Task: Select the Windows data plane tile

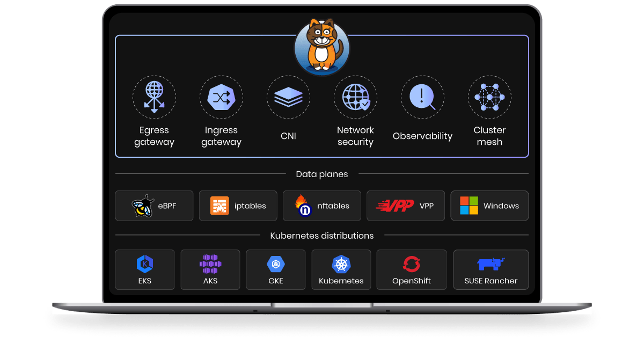Action: (489, 206)
